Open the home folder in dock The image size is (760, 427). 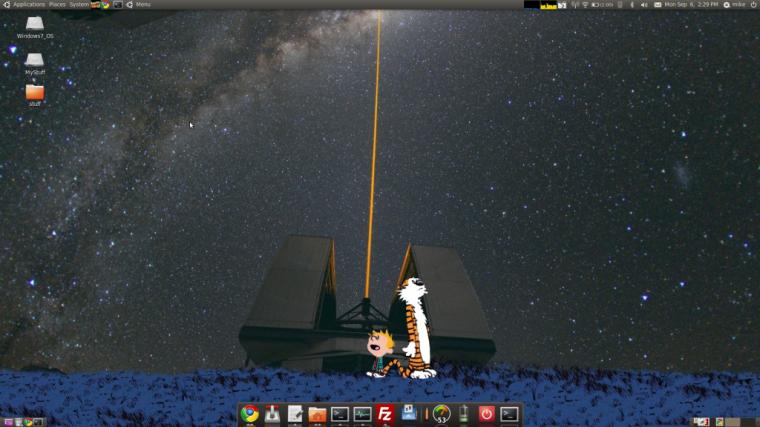click(317, 415)
